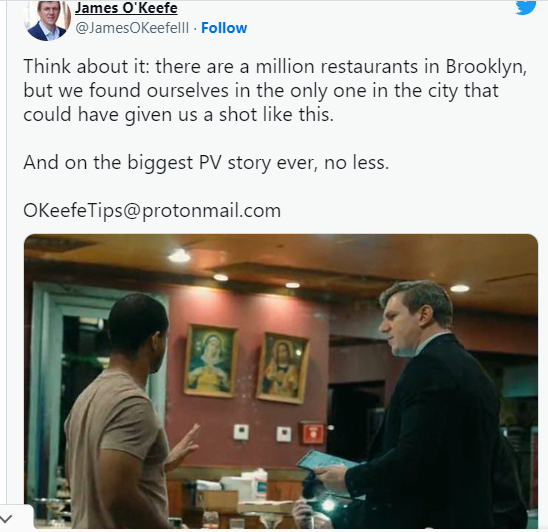Click the white thermostat beside fire alarm
548x532 pixels.
(284, 434)
